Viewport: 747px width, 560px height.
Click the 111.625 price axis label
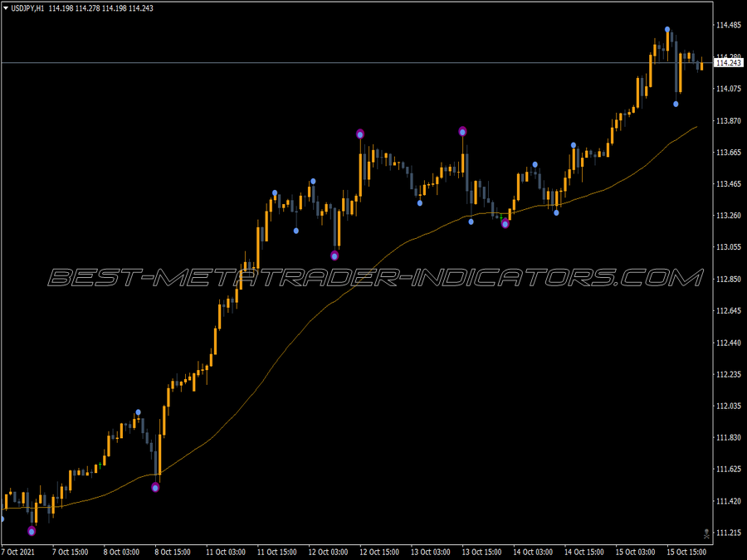click(729, 470)
